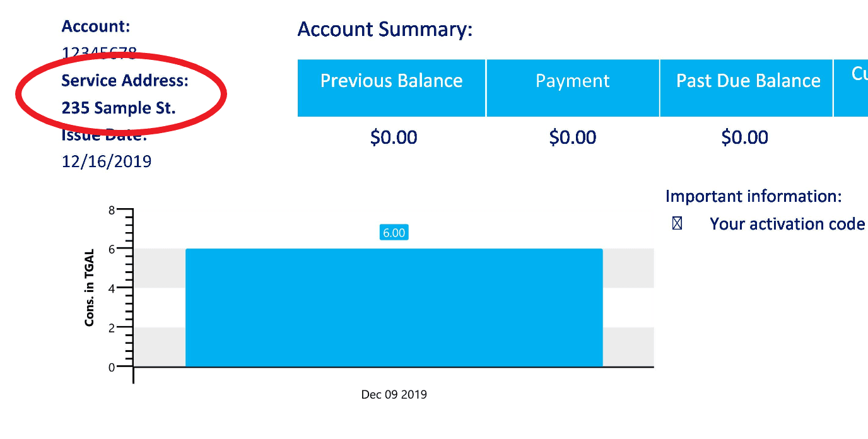
Task: Click the Previous Balance header cell
Action: coord(391,88)
